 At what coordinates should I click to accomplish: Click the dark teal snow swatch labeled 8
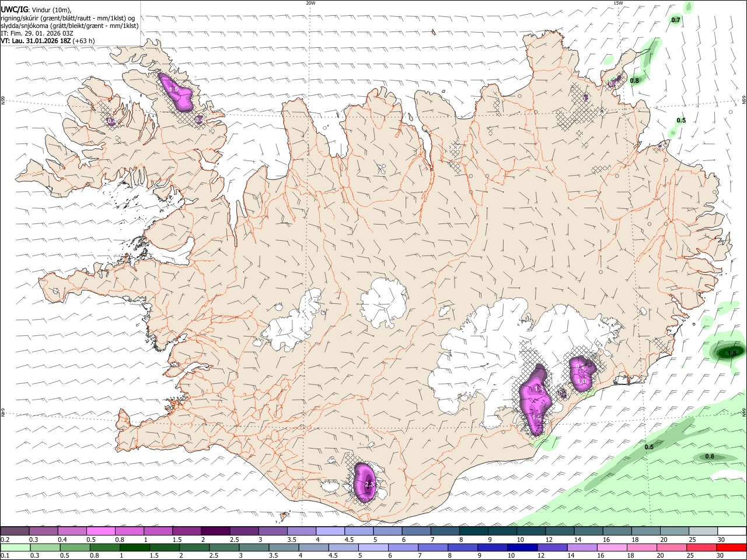click(x=474, y=531)
